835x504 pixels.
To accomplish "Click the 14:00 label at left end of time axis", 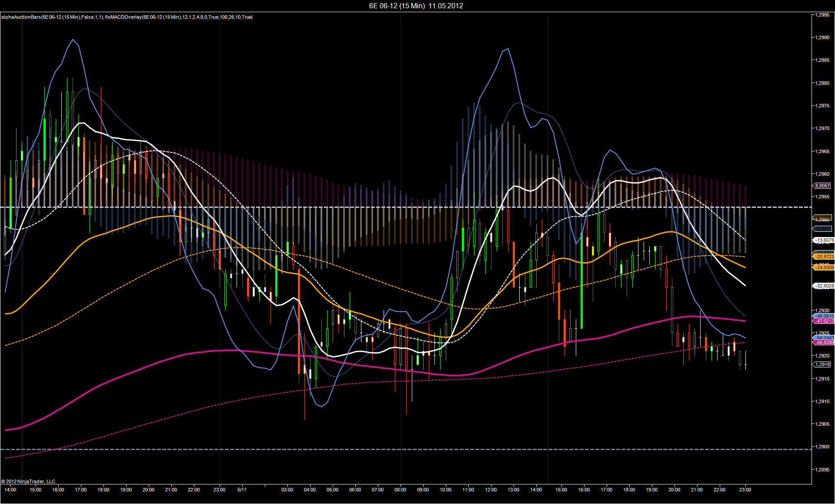I will 10,490.
